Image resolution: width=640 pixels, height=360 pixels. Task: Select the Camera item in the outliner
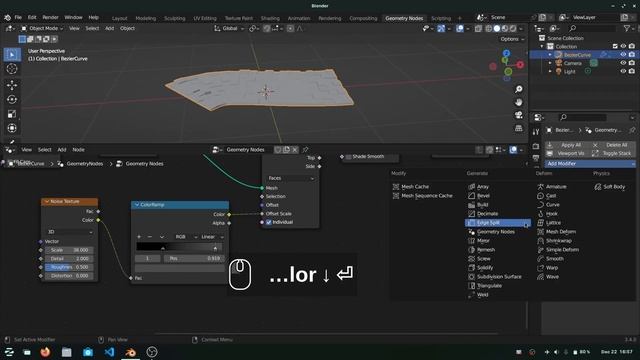(x=573, y=63)
